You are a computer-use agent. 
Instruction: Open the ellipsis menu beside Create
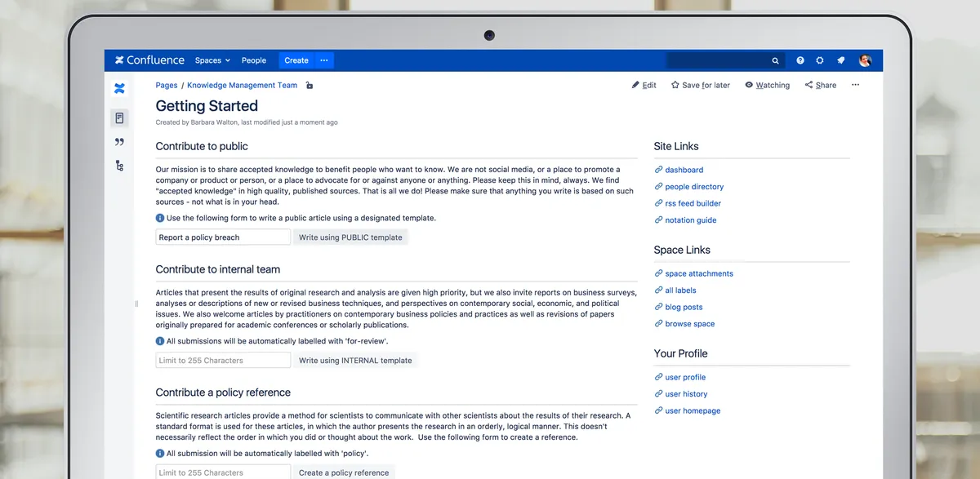coord(324,60)
